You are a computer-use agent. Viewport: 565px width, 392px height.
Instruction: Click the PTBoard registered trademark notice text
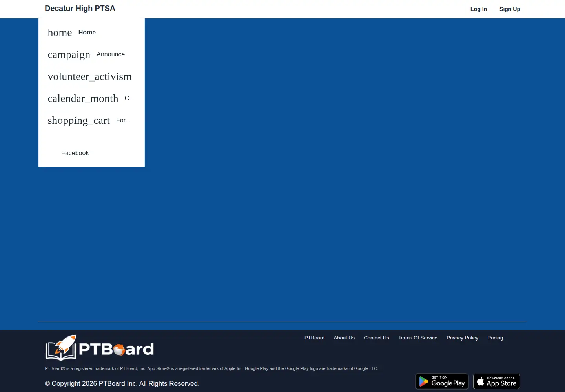[211, 368]
